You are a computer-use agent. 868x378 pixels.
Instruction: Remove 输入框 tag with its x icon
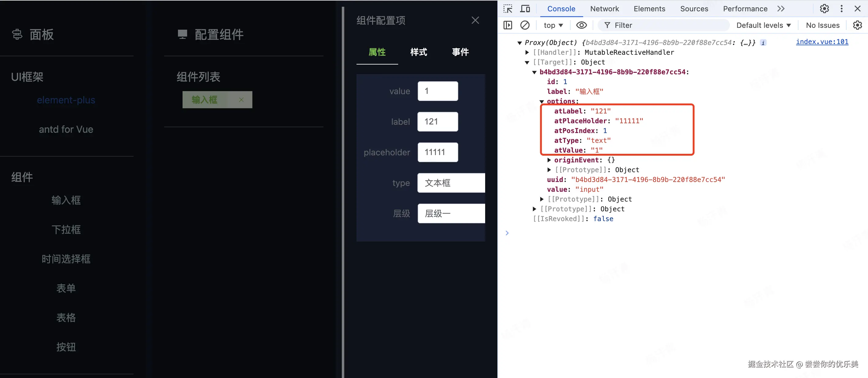tap(241, 100)
